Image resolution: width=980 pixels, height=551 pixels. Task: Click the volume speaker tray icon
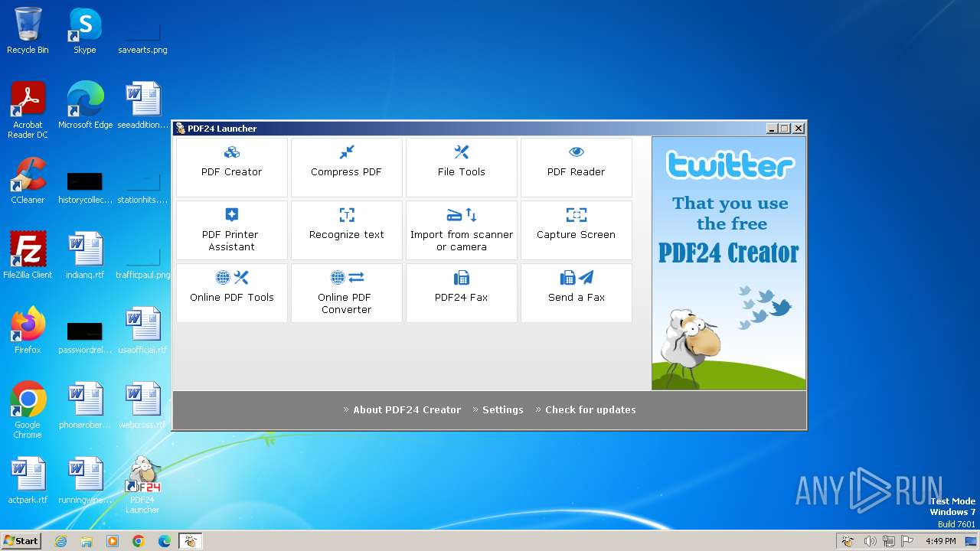point(870,541)
